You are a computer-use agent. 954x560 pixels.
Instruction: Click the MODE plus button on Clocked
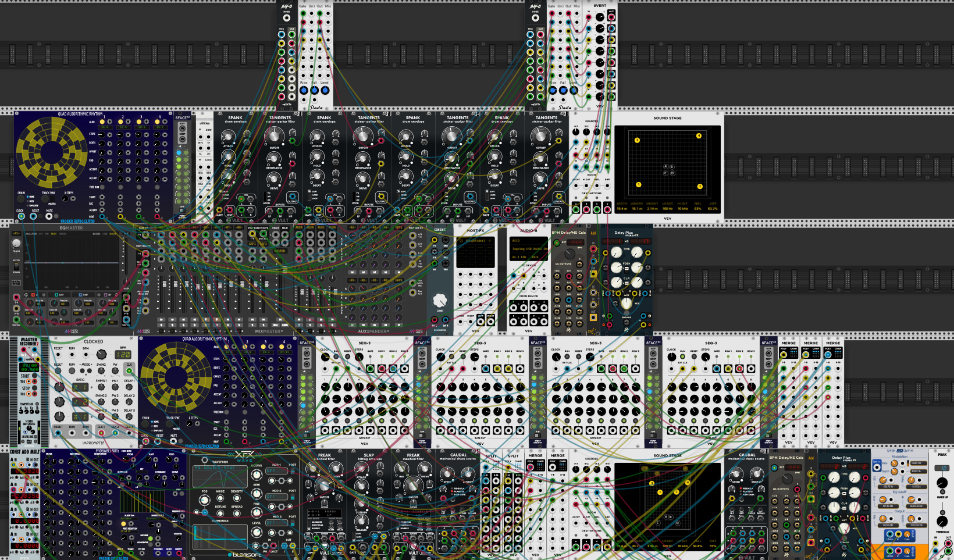90,370
